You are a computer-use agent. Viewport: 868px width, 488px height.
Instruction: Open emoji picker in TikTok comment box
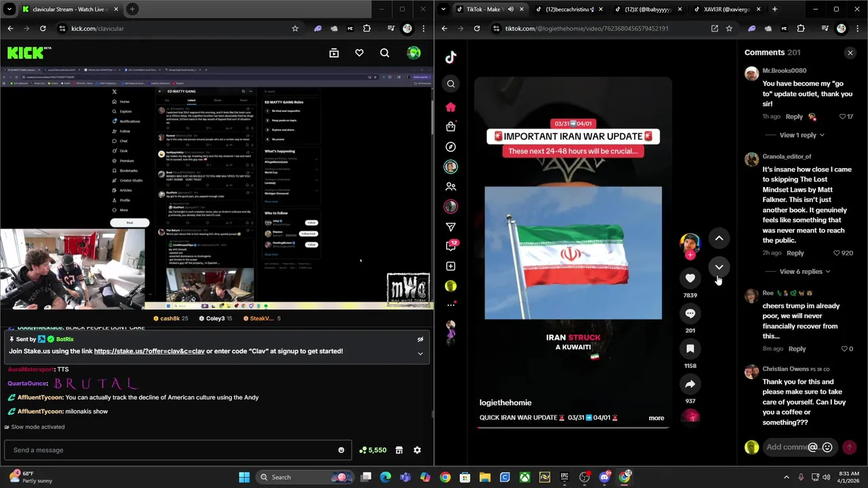827,447
